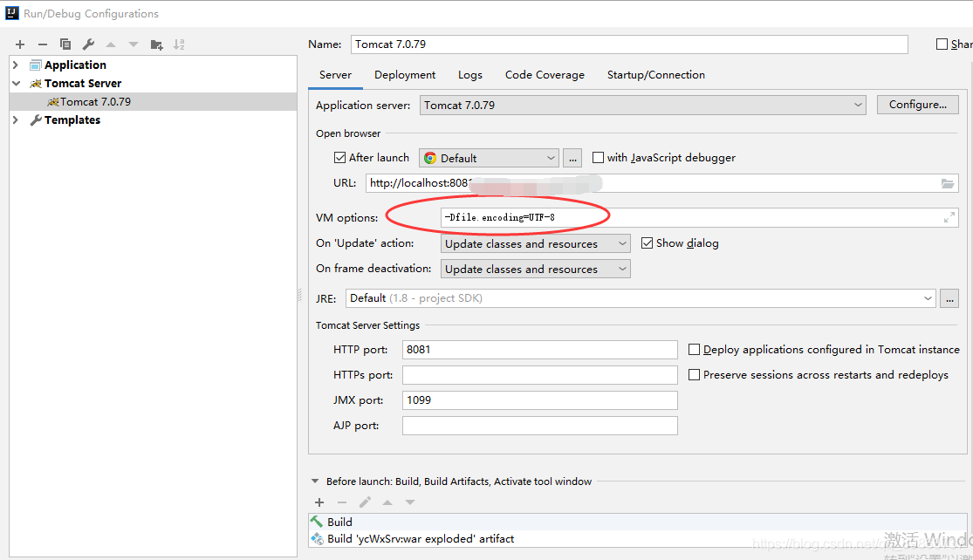Toggle the After launch checkbox

click(339, 158)
